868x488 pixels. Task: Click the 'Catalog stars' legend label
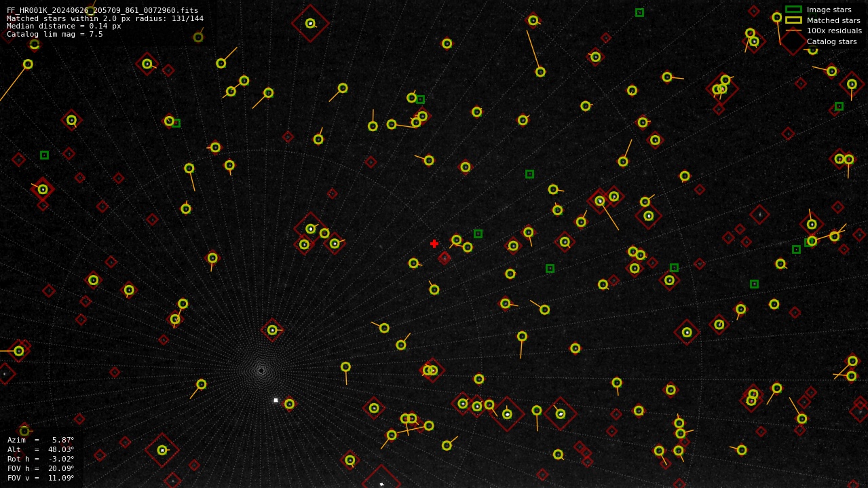[x=831, y=42]
